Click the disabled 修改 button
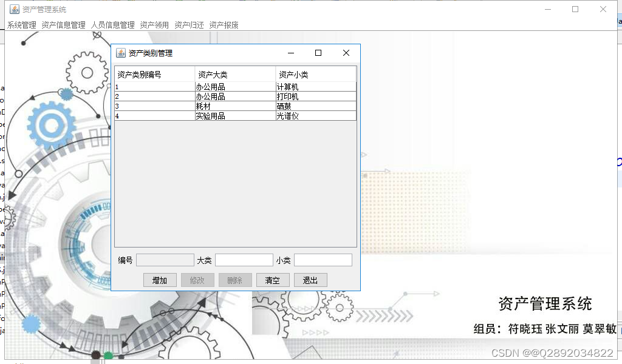The height and width of the screenshot is (364, 622). [197, 280]
